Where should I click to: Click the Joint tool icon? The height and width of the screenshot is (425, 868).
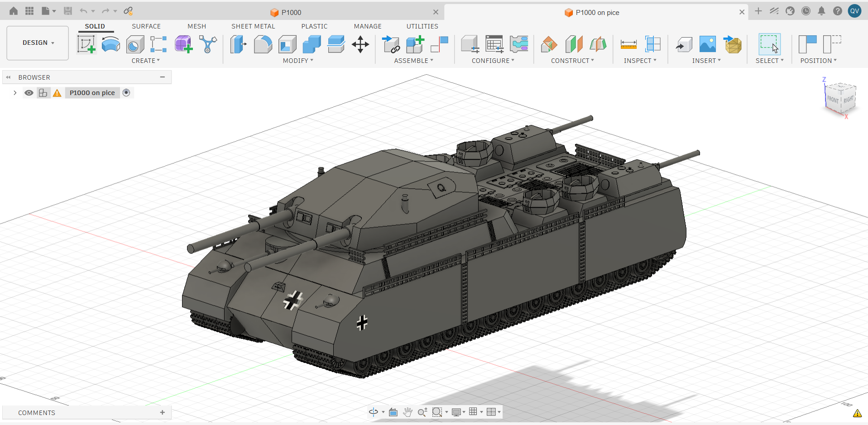click(x=439, y=44)
